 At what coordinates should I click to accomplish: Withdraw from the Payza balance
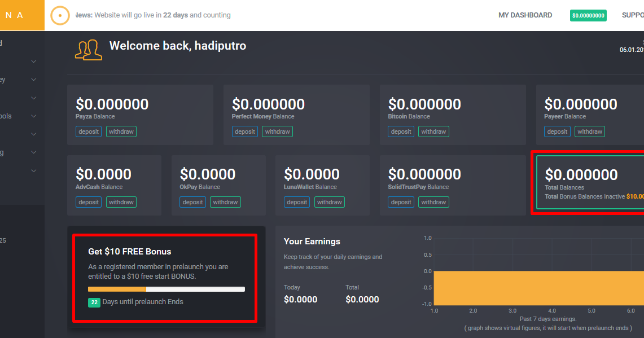(121, 131)
